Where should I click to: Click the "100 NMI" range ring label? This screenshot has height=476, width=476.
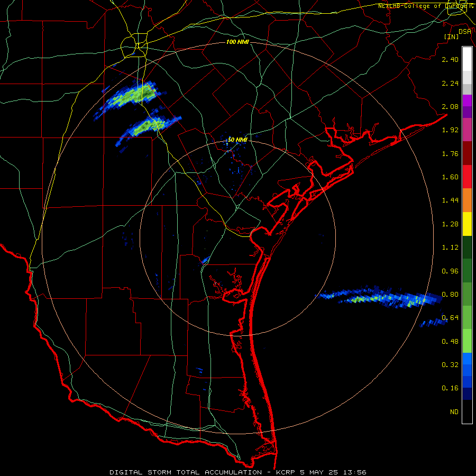coord(237,42)
